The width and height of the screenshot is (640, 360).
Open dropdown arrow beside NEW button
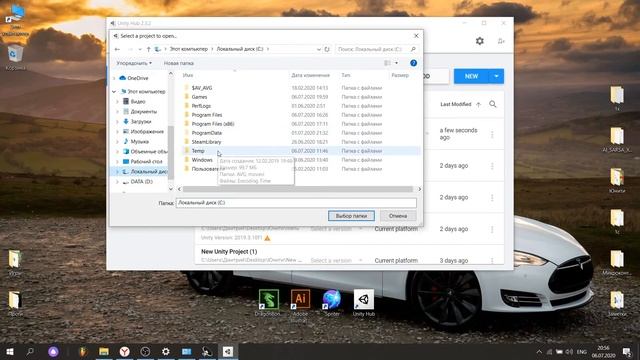[496, 76]
